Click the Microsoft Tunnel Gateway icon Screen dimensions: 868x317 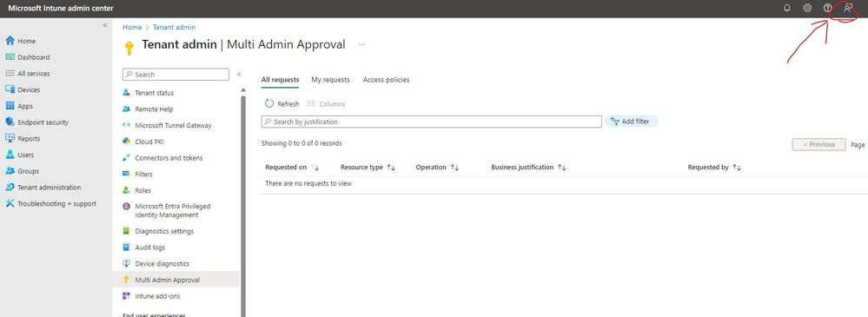coord(126,126)
